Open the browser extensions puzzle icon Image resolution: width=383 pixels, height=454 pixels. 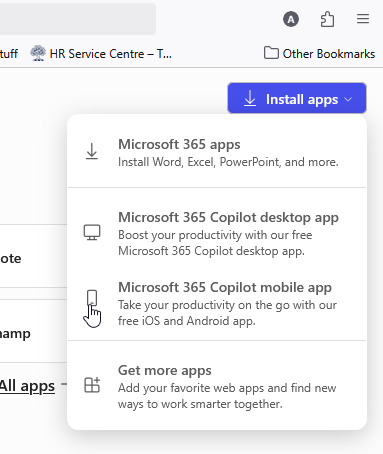pos(327,19)
